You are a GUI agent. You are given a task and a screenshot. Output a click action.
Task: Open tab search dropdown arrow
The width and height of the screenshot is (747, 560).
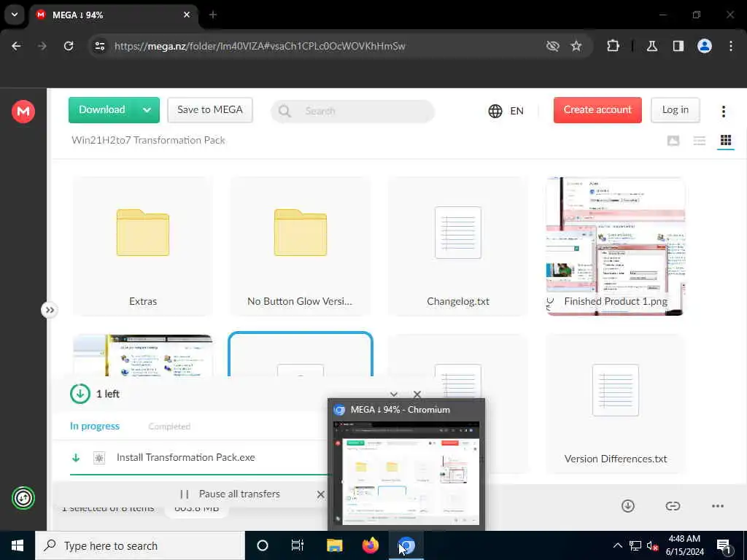[x=15, y=15]
